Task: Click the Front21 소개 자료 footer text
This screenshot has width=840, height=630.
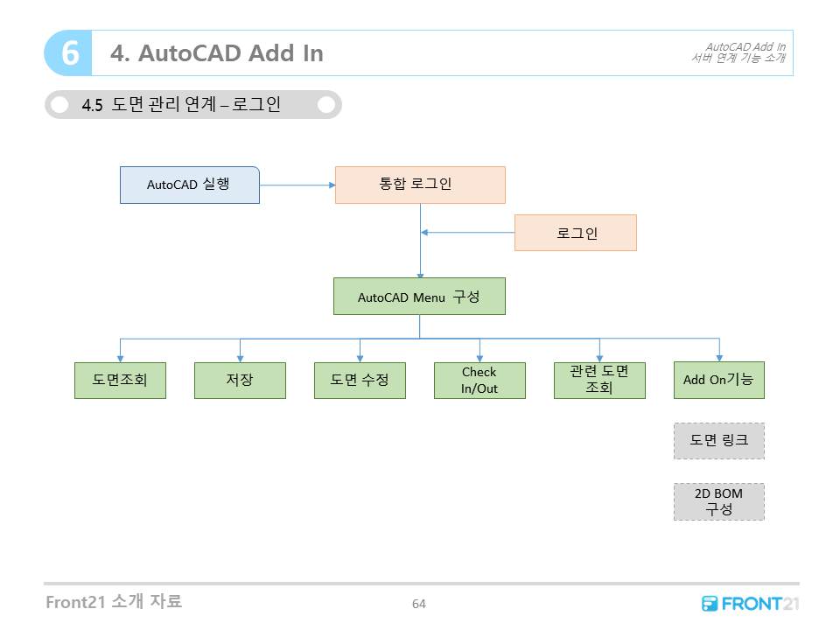Action: click(115, 602)
